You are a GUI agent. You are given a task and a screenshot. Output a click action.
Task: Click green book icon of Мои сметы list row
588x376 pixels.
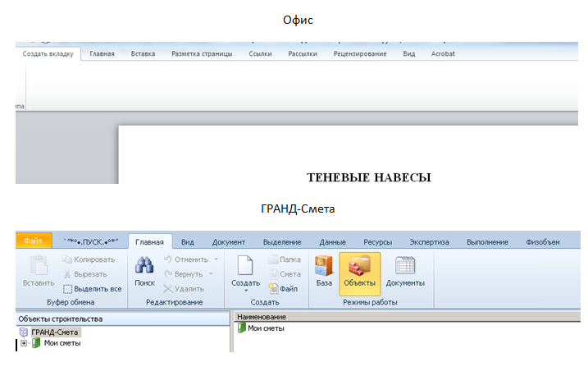[241, 328]
